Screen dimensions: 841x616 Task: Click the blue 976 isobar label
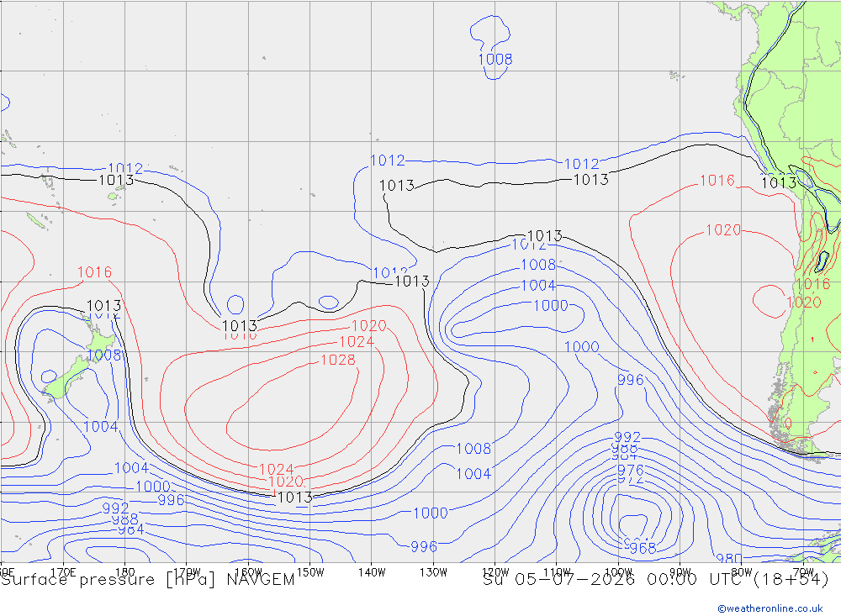click(630, 470)
